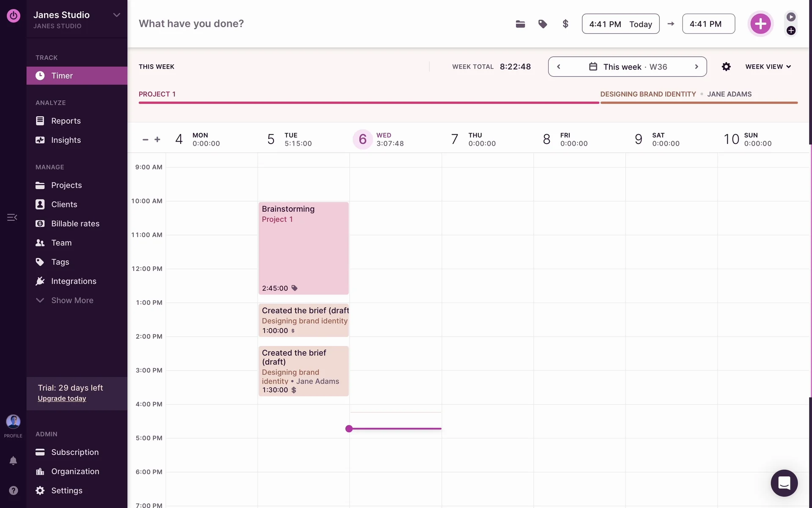Click the Upgrade today link
The height and width of the screenshot is (508, 812).
pyautogui.click(x=62, y=398)
